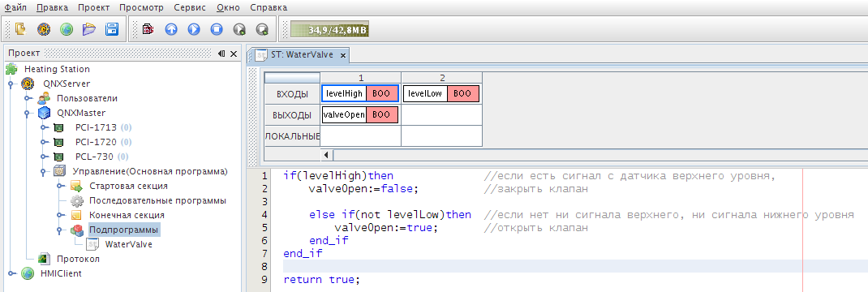Click the red compile toolbar icon

tap(148, 28)
